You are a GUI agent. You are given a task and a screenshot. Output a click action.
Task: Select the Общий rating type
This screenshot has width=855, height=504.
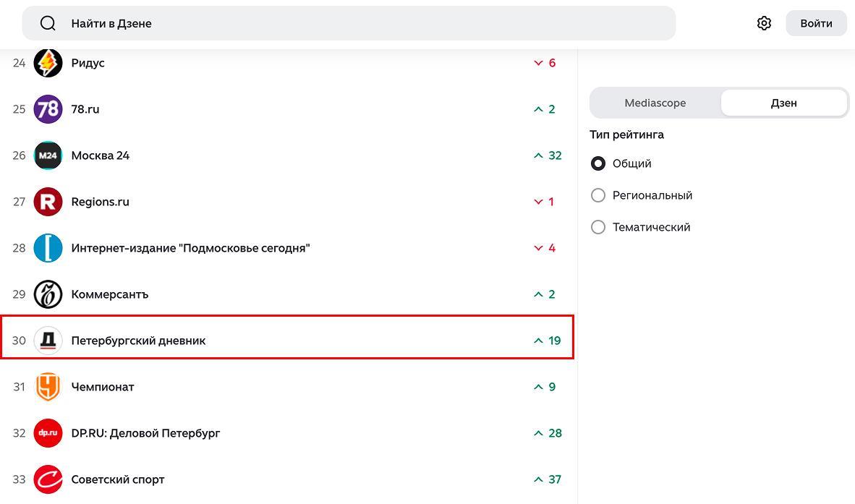point(598,163)
